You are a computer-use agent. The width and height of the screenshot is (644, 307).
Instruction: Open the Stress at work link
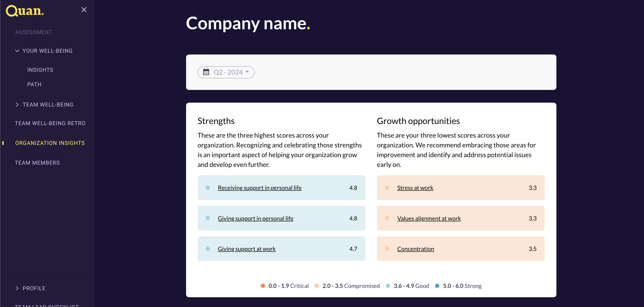[x=415, y=188]
